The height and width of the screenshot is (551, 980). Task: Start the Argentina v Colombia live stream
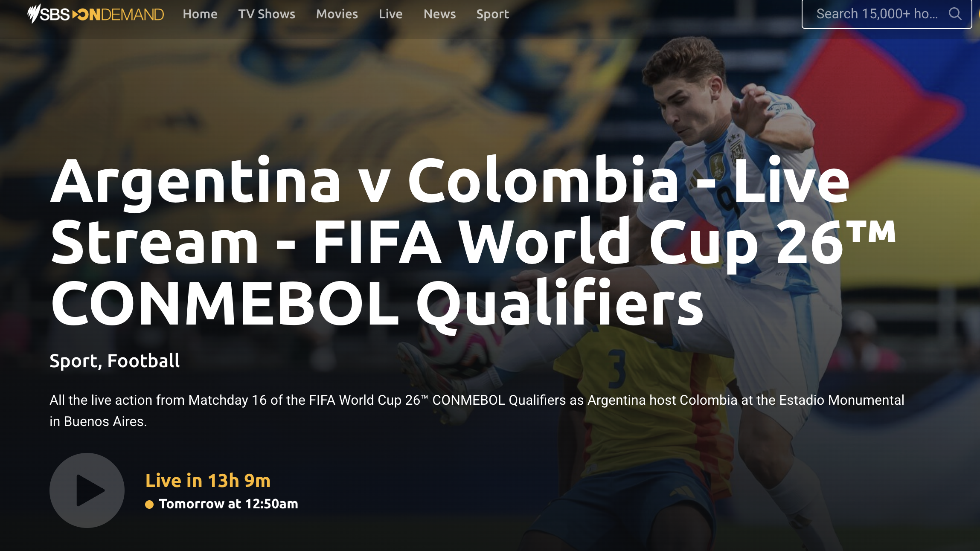click(x=87, y=490)
